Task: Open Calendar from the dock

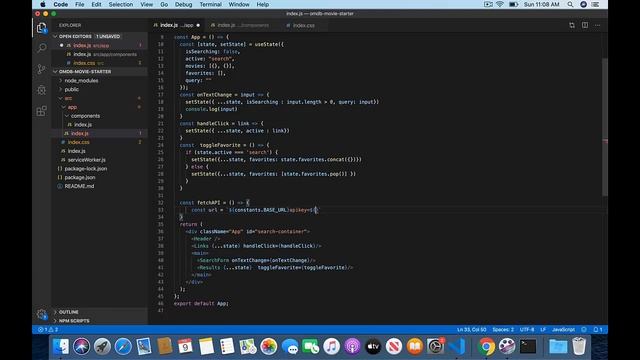Action: click(x=185, y=347)
